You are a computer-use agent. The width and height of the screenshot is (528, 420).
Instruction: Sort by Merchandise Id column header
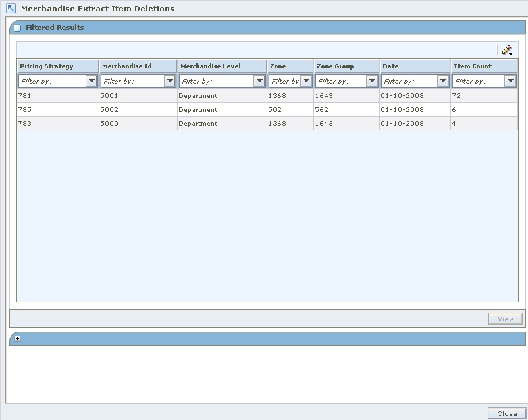[138, 66]
